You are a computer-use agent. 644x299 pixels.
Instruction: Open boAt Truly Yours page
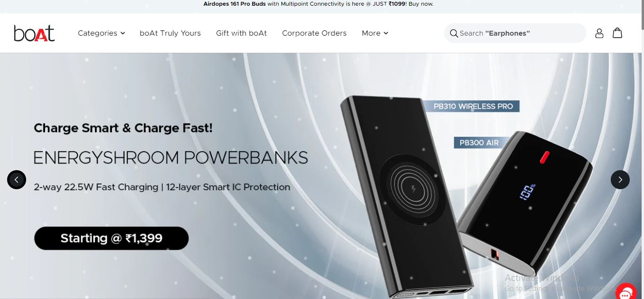click(x=170, y=33)
